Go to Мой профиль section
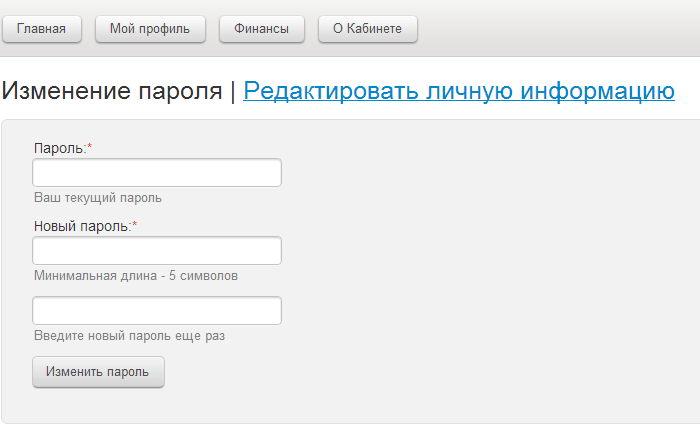Image resolution: width=700 pixels, height=424 pixels. [x=151, y=29]
